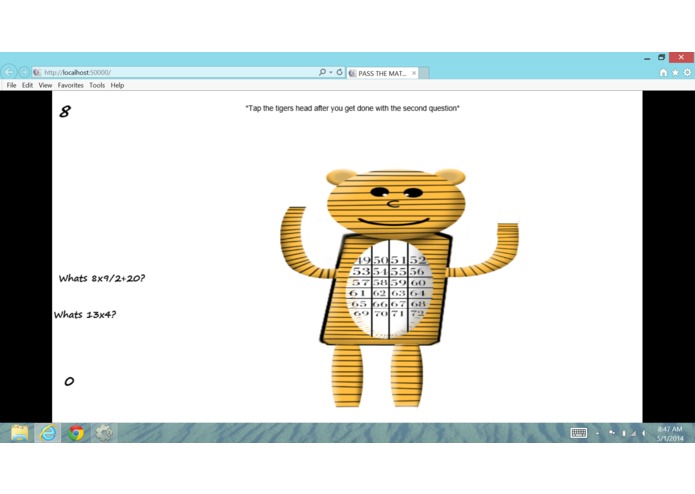Screen dimensions: 695x494
Task: Restore down the browser window
Action: click(661, 57)
